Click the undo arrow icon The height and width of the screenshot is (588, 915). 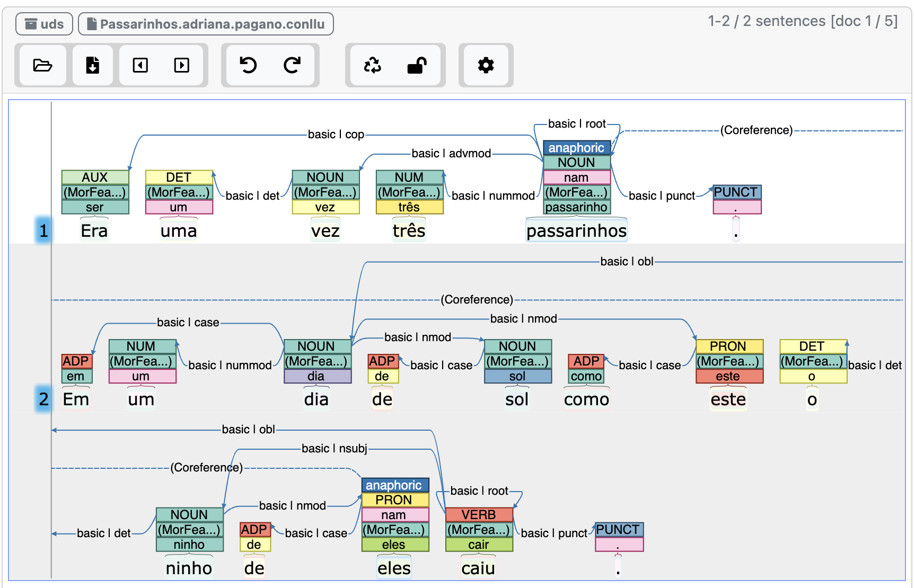click(x=248, y=65)
